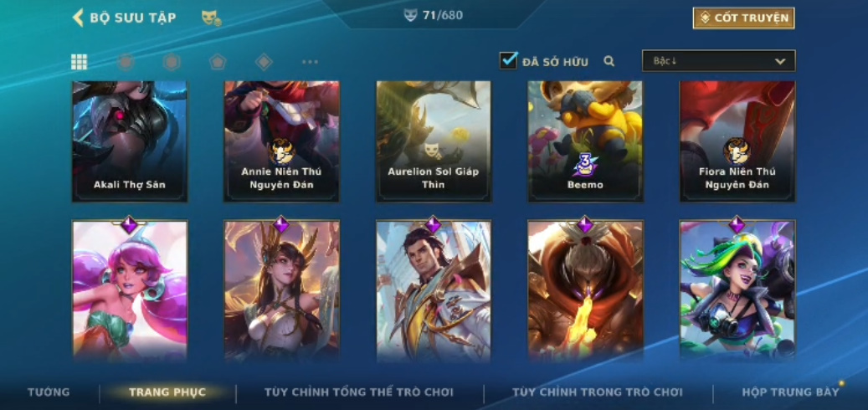The width and height of the screenshot is (868, 410).
Task: Expand the Bậc sort dropdown
Action: 718,61
